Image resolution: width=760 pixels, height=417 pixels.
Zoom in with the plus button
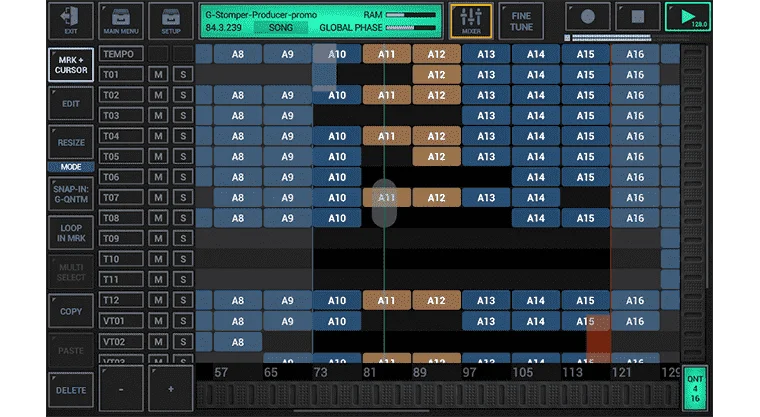click(x=171, y=389)
